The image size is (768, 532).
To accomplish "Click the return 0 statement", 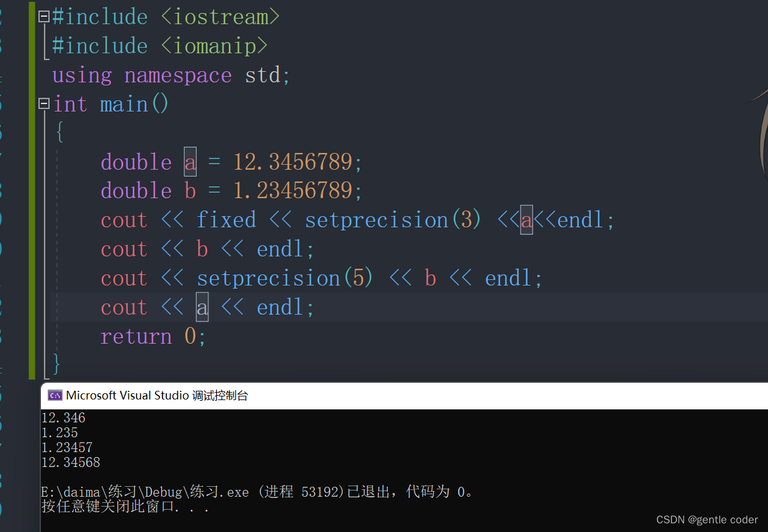I will pyautogui.click(x=152, y=336).
